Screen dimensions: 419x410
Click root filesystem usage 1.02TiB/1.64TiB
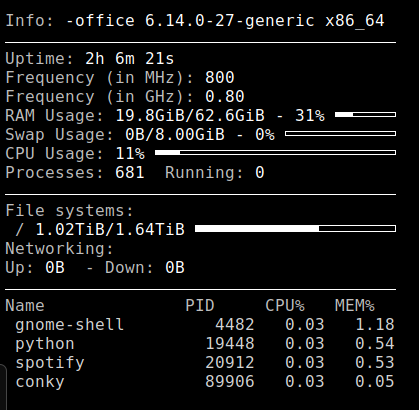tap(110, 230)
